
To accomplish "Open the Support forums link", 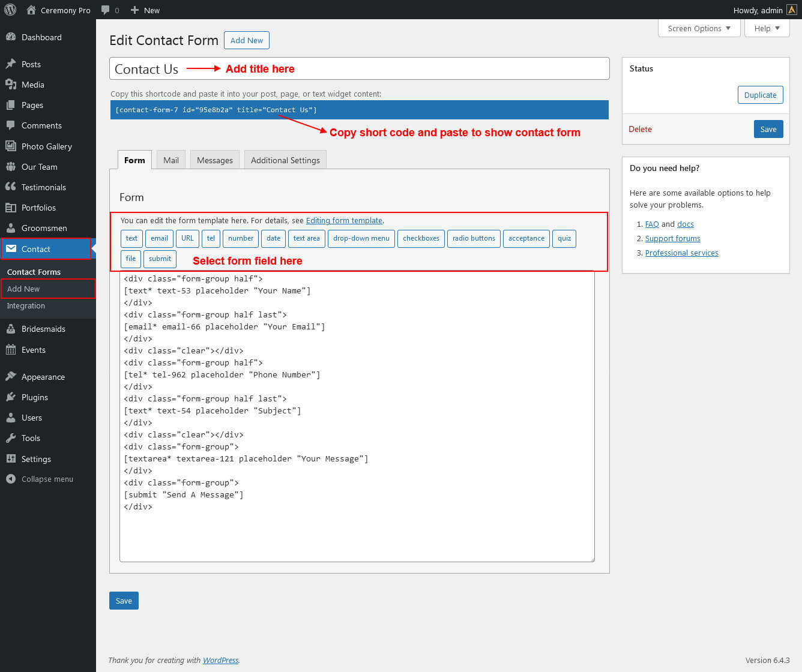I will [x=673, y=238].
